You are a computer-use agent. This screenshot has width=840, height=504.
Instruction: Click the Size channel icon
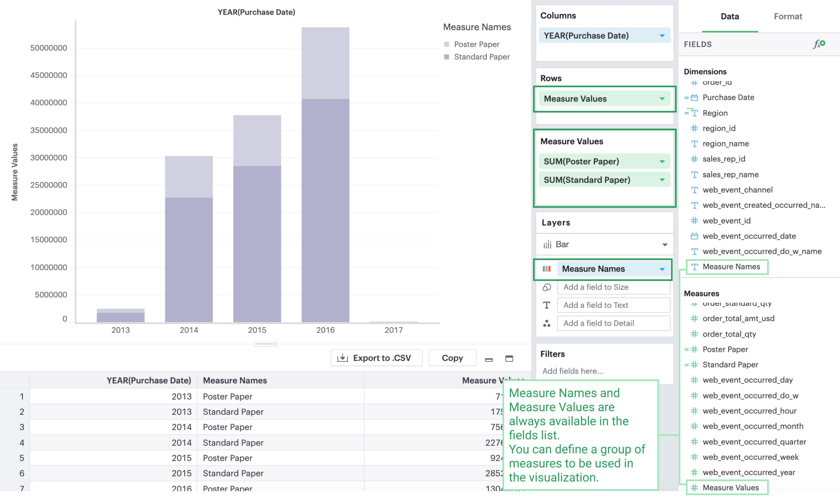tap(546, 287)
